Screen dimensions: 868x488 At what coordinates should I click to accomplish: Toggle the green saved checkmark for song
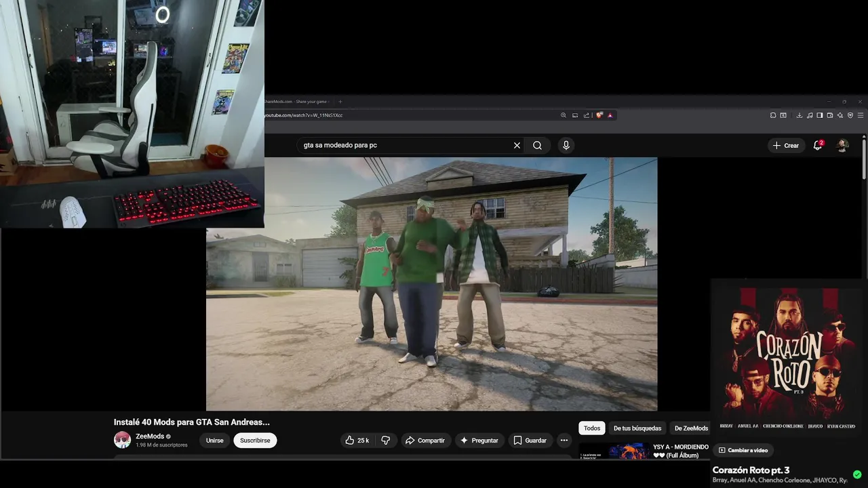857,474
